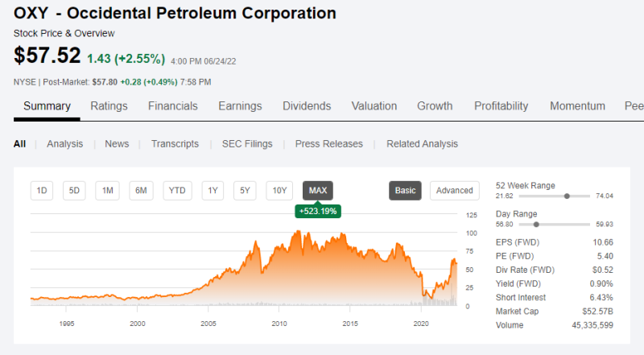Switch chart to 5D range
Screen dimensions: 644x355
(x=75, y=191)
